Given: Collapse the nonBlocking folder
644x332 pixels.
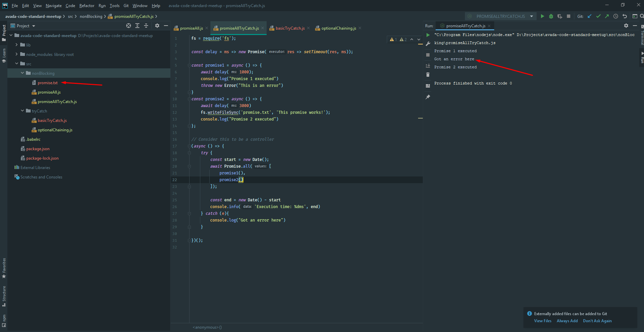Looking at the screenshot, I should coord(22,73).
